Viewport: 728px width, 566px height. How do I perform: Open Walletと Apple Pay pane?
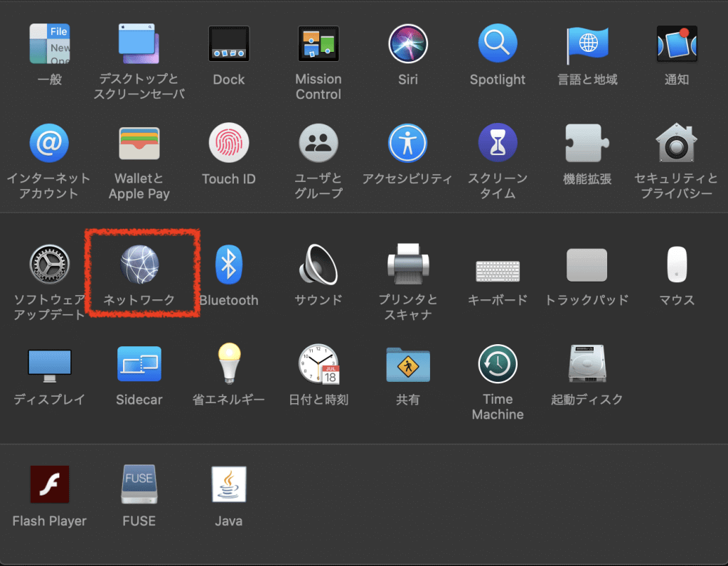139,144
